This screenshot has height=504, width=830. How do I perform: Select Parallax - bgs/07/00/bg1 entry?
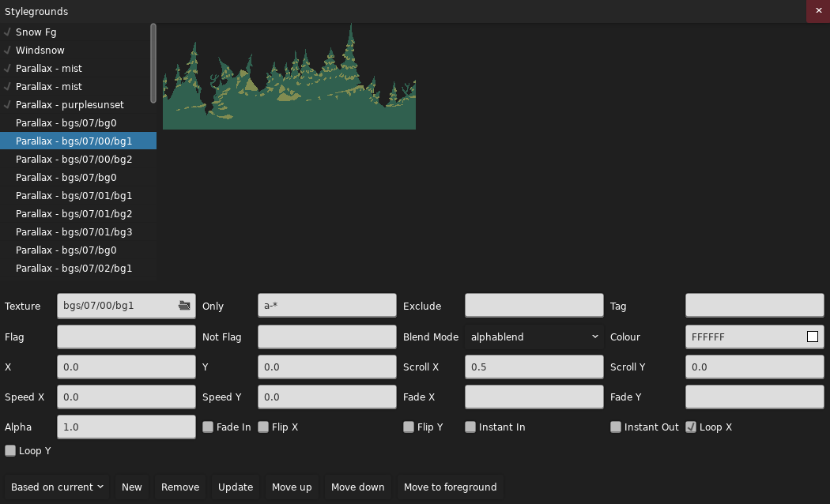pyautogui.click(x=78, y=141)
